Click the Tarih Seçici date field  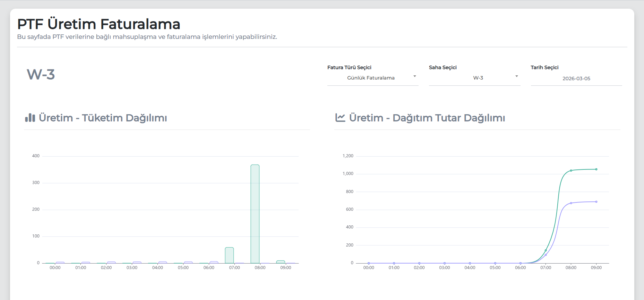[x=576, y=78]
